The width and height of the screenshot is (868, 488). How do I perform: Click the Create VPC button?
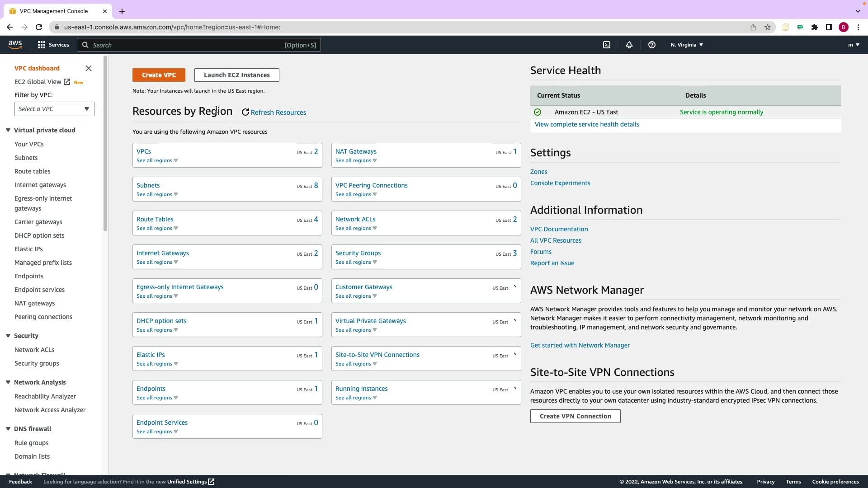tap(159, 75)
